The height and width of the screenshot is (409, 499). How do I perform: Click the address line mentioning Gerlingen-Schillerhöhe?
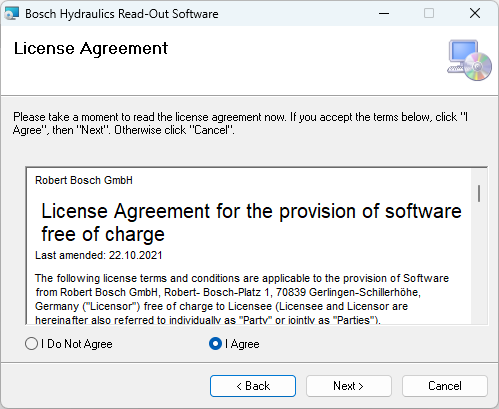click(x=228, y=292)
